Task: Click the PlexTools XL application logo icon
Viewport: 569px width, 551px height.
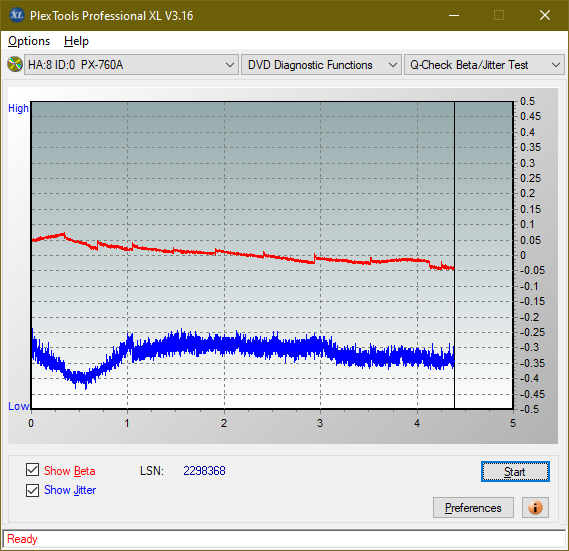Action: 16,15
